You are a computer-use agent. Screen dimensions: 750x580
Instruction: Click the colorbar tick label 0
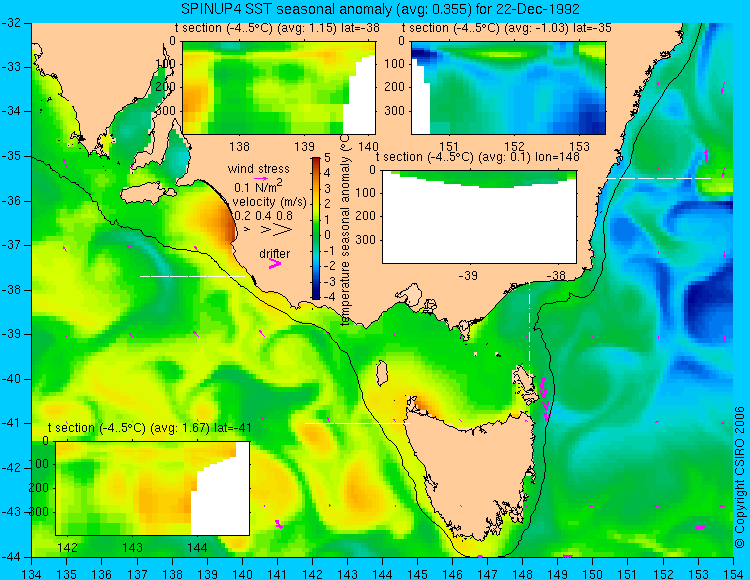pyautogui.click(x=327, y=235)
